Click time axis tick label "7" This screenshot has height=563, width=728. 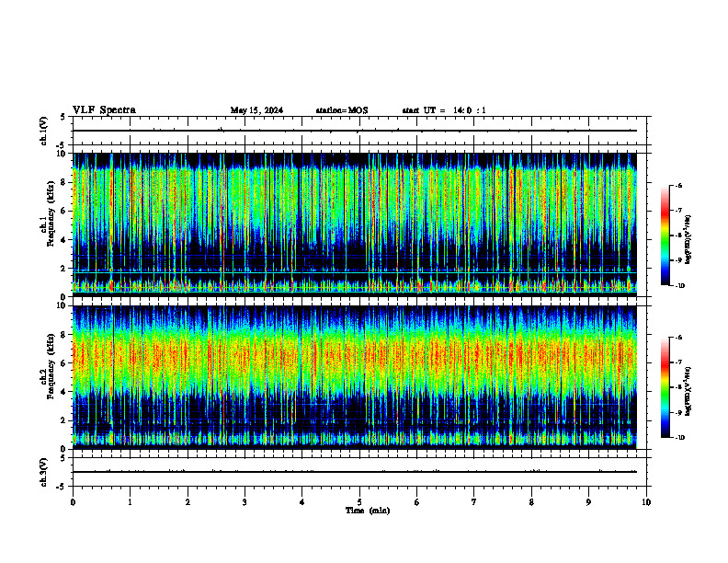pyautogui.click(x=474, y=502)
